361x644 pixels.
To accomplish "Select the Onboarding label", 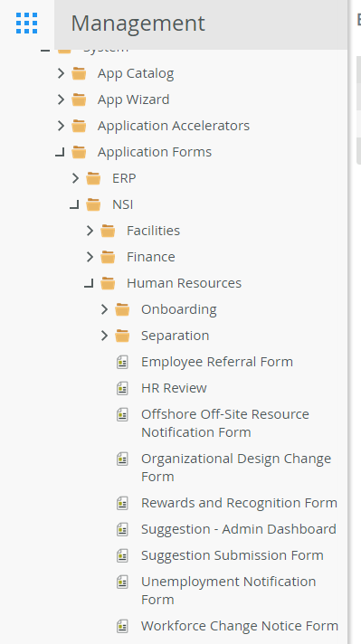I will (179, 309).
